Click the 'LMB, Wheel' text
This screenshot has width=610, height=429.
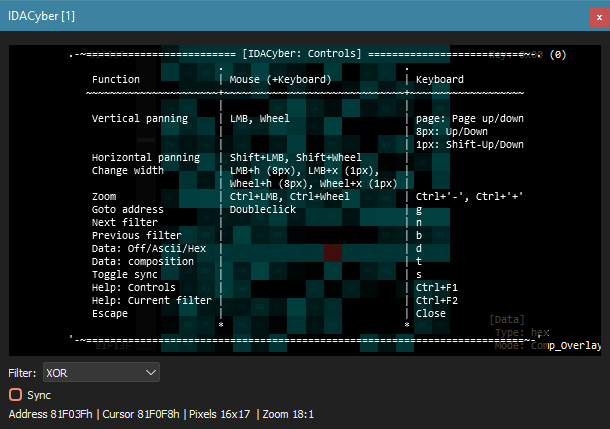pos(259,119)
